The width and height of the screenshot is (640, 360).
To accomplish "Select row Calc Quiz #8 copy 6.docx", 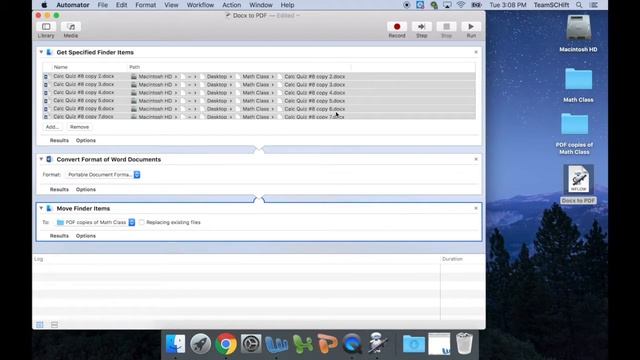I will coord(259,109).
